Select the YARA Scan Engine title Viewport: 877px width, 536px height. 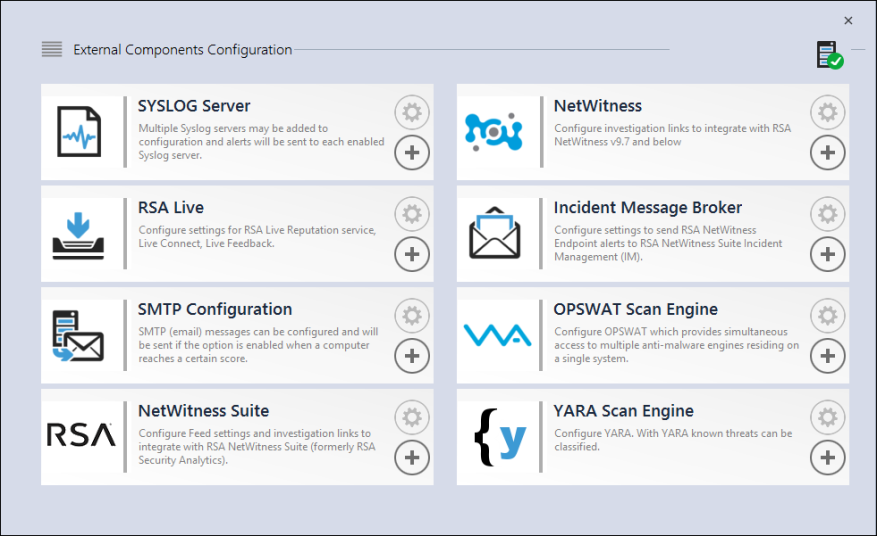624,411
